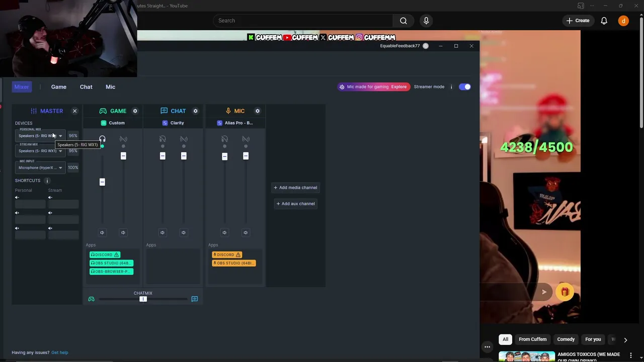Screen dimensions: 644x362
Task: Click the browser cast icon in title bar
Action: tap(581, 6)
